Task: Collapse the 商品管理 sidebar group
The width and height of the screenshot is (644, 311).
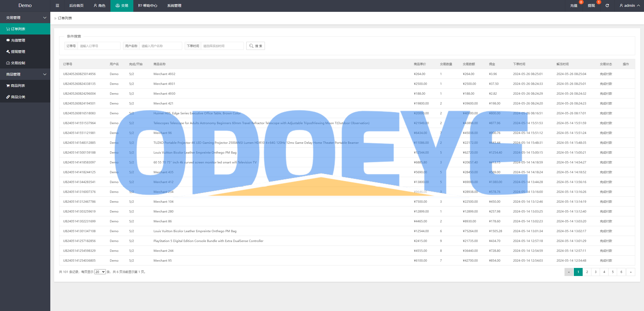Action: [25, 74]
